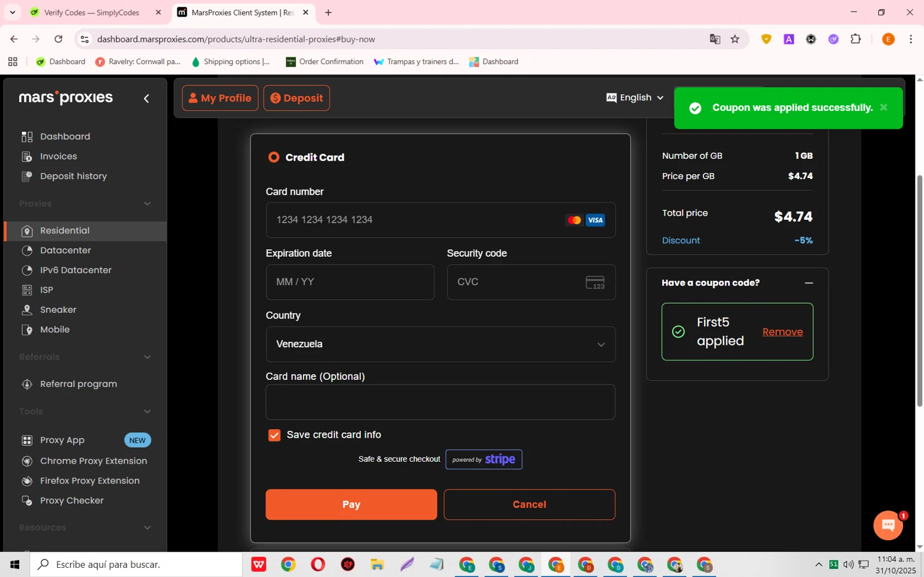Select the Credit Card radio option
The height and width of the screenshot is (577, 924).
(x=274, y=158)
